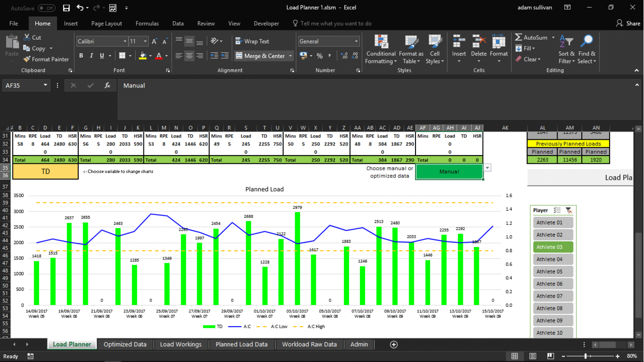Apply Bold formatting

point(81,56)
